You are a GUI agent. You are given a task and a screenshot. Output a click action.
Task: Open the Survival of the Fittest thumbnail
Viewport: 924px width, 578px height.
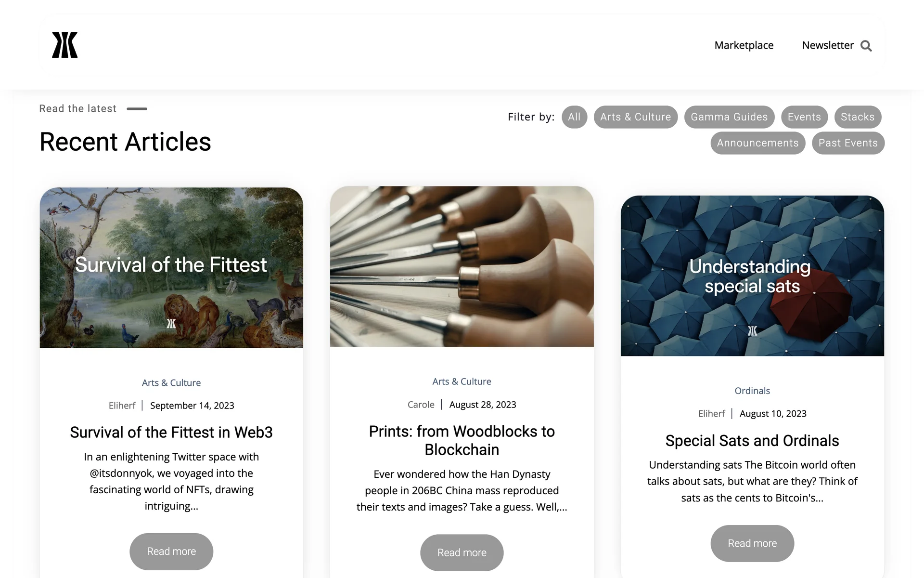coord(171,268)
